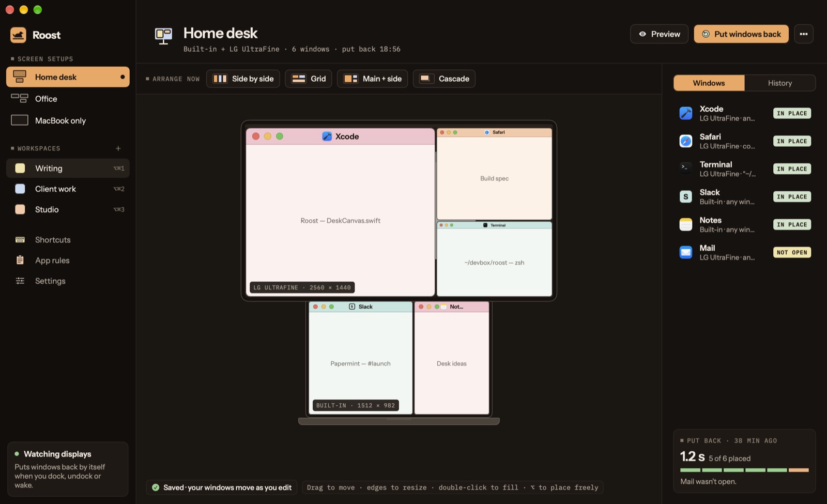Open the Office screen setup
Screen dimensions: 827x504
coord(68,99)
